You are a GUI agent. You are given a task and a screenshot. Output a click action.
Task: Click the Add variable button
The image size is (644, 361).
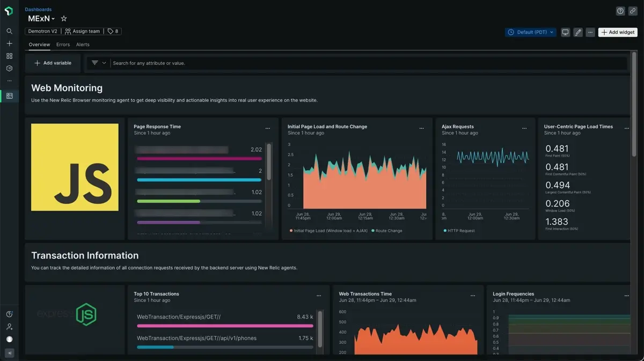point(53,63)
